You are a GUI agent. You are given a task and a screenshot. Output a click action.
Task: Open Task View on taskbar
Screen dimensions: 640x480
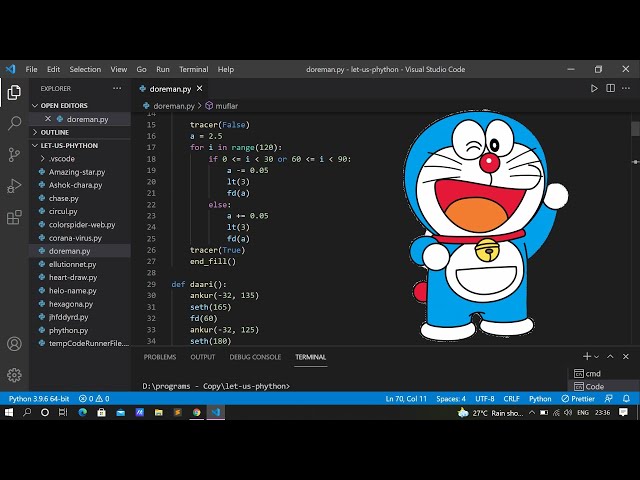(x=62, y=413)
